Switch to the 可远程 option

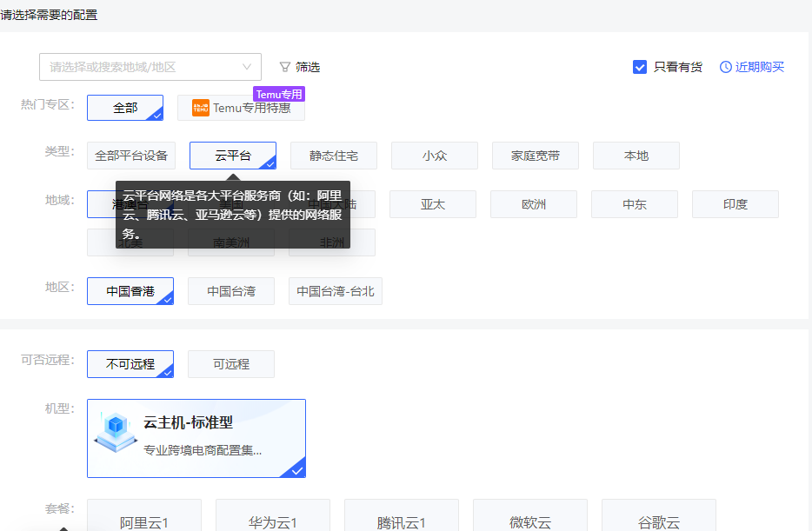tap(231, 364)
